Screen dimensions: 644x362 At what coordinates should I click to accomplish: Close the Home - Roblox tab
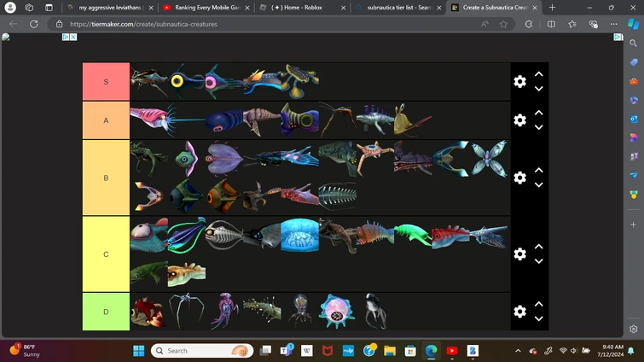(x=344, y=8)
